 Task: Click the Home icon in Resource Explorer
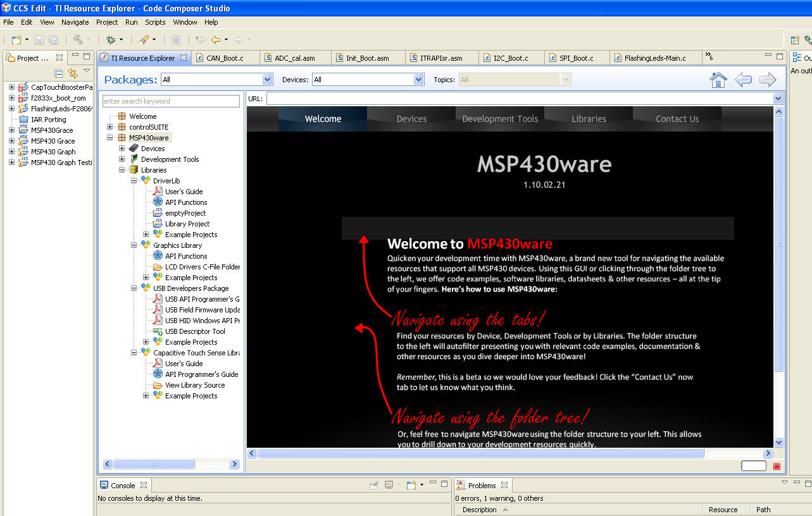[718, 80]
